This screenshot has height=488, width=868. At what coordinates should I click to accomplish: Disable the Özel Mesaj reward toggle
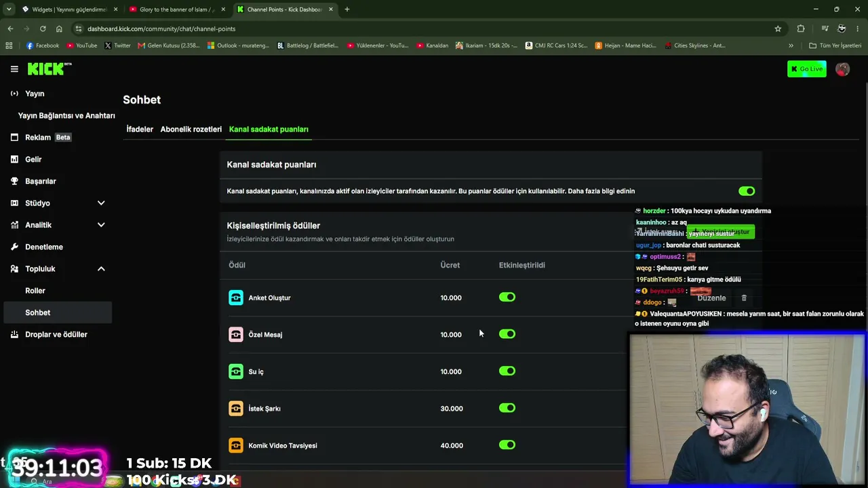tap(507, 333)
